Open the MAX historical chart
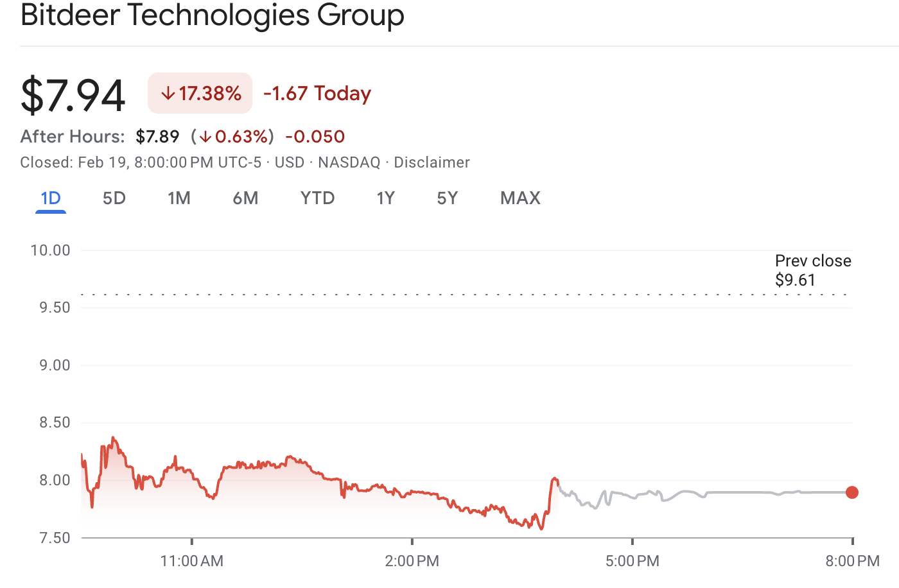This screenshot has height=588, width=899. [x=520, y=198]
